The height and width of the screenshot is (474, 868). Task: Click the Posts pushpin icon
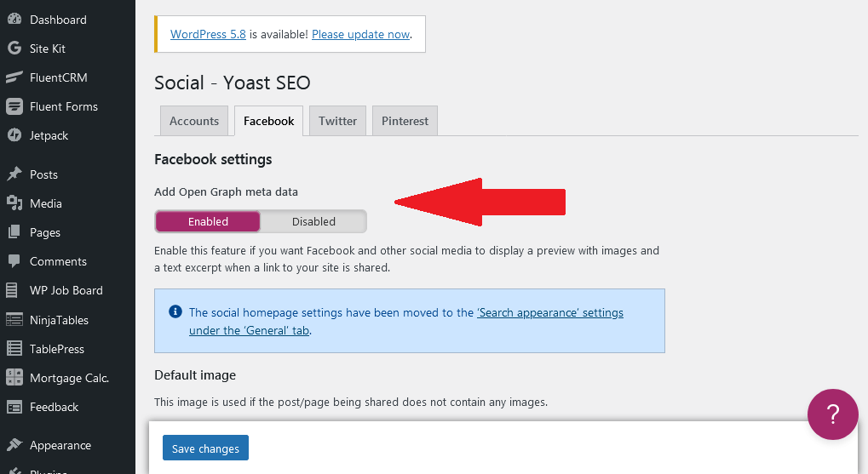click(x=14, y=174)
